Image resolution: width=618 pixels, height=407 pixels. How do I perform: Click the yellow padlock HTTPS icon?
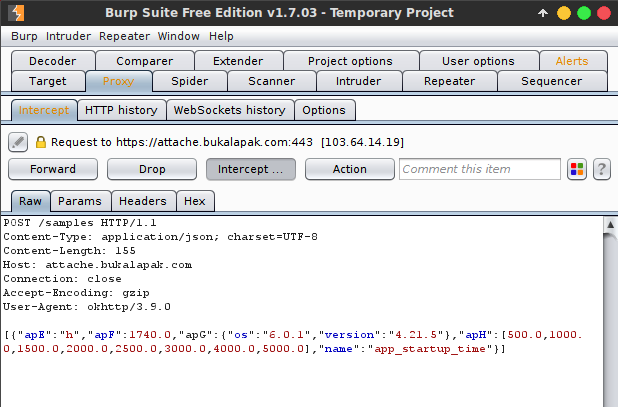pyautogui.click(x=41, y=142)
